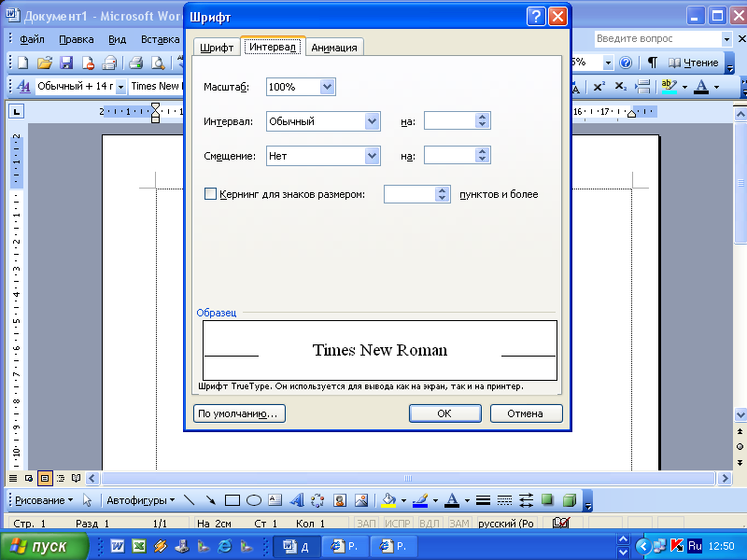Click the Permission restricted document icon
The width and height of the screenshot is (747, 560).
click(88, 63)
